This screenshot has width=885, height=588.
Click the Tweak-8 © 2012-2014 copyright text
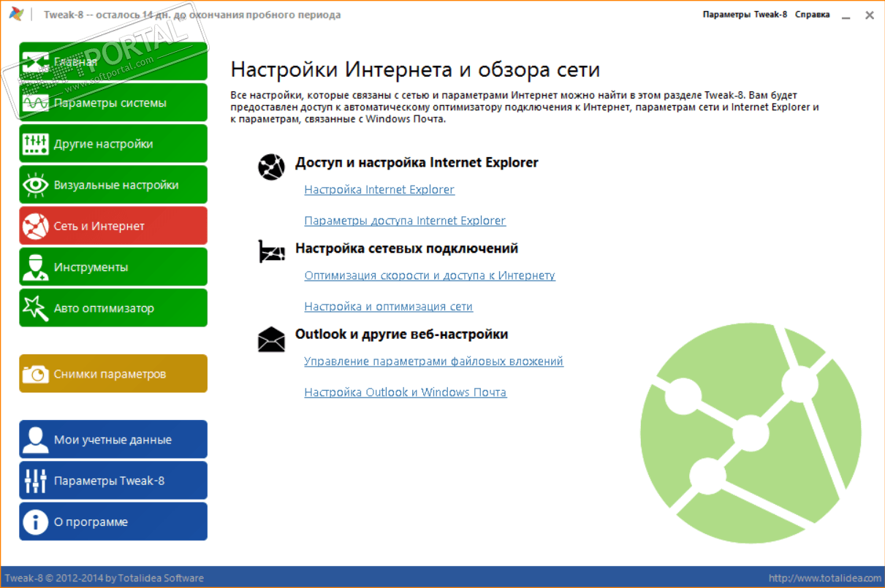(105, 578)
